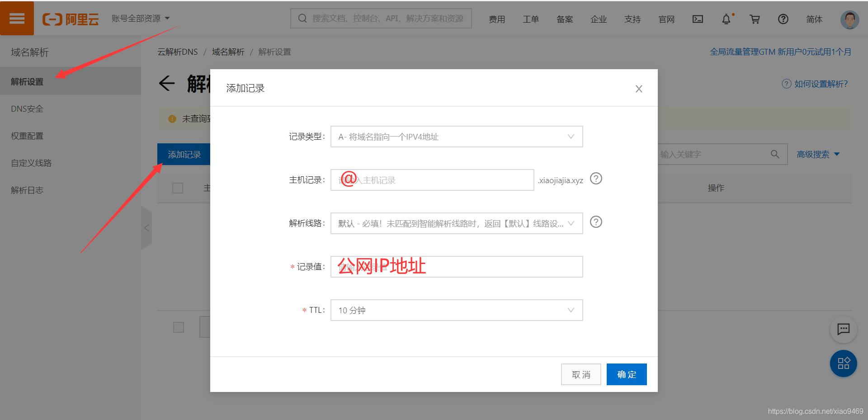
Task: Switch language via 简体
Action: pos(814,19)
